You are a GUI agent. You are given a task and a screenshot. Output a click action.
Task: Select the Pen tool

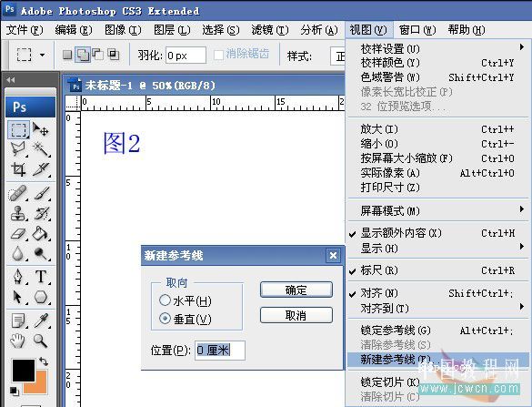18,277
